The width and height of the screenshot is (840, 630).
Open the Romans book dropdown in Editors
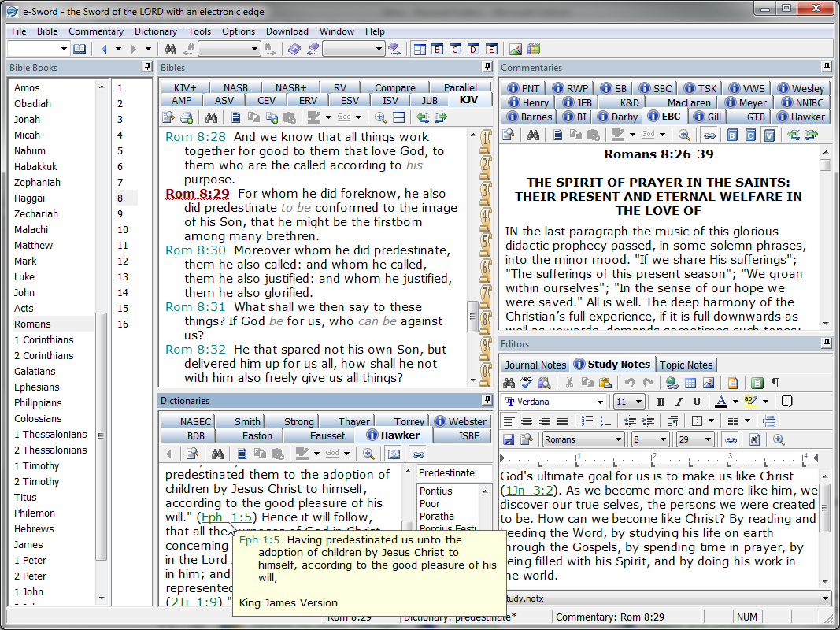618,440
